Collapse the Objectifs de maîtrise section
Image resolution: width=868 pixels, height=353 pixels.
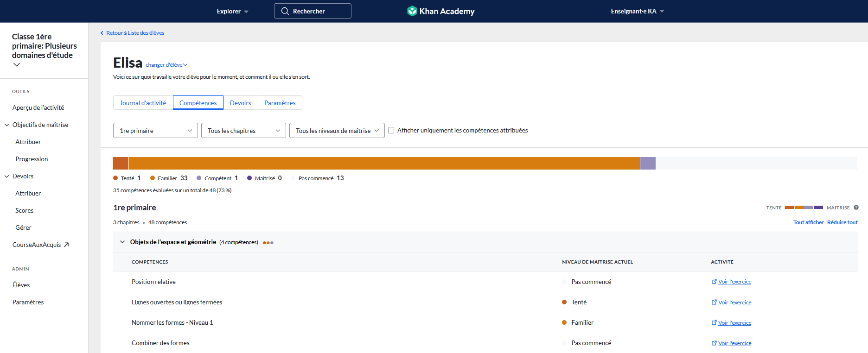tap(7, 125)
